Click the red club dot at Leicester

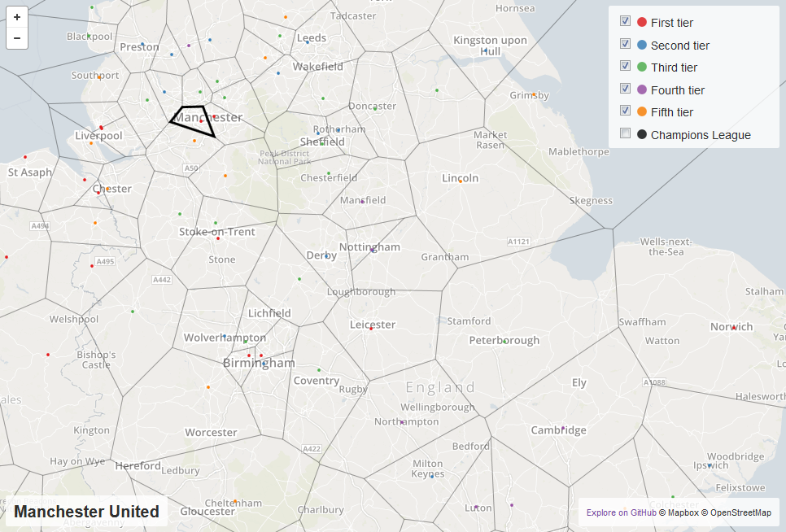click(x=371, y=329)
